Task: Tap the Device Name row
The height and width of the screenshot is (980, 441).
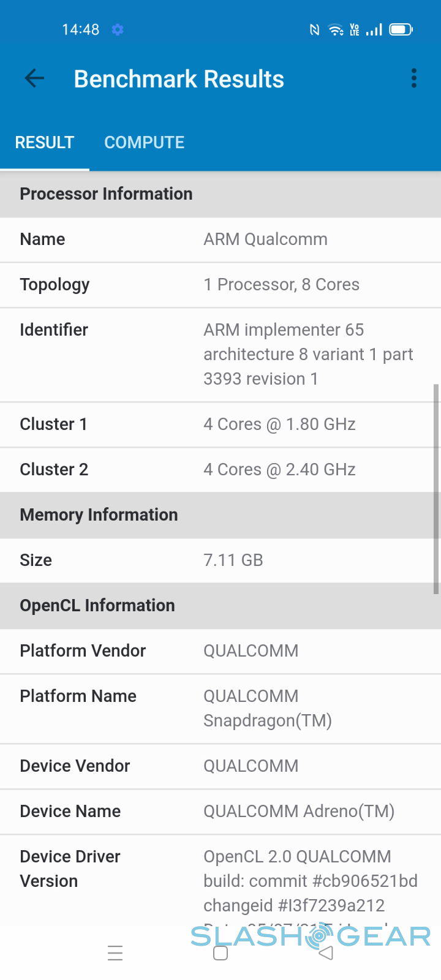Action: [221, 812]
